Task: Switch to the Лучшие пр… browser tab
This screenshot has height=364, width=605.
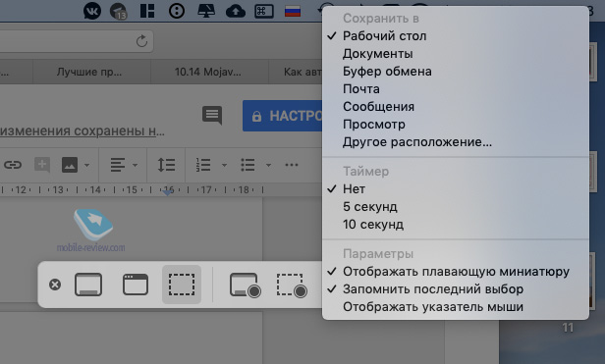Action: point(92,72)
